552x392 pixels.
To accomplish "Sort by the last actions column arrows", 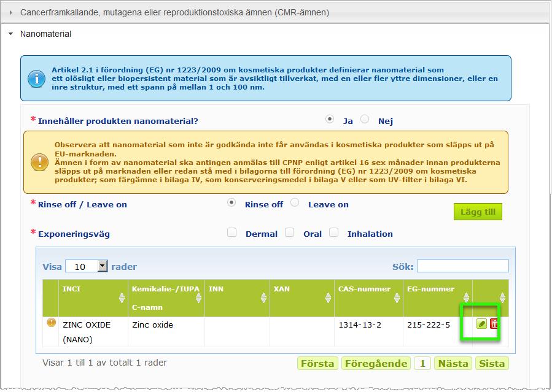I will coord(502,298).
